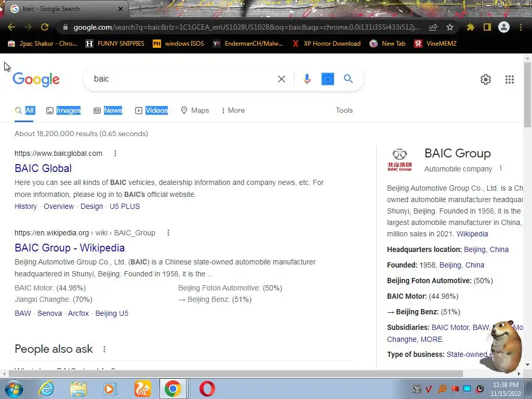Open the BAIC Group - Wikipedia result
This screenshot has height=399, width=532.
click(x=70, y=248)
